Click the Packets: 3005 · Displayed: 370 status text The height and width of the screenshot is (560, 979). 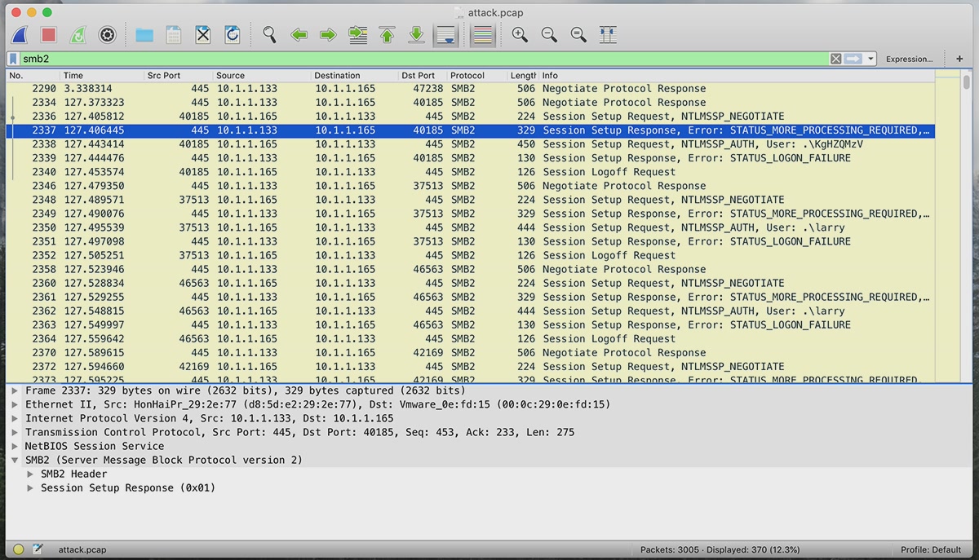(720, 549)
